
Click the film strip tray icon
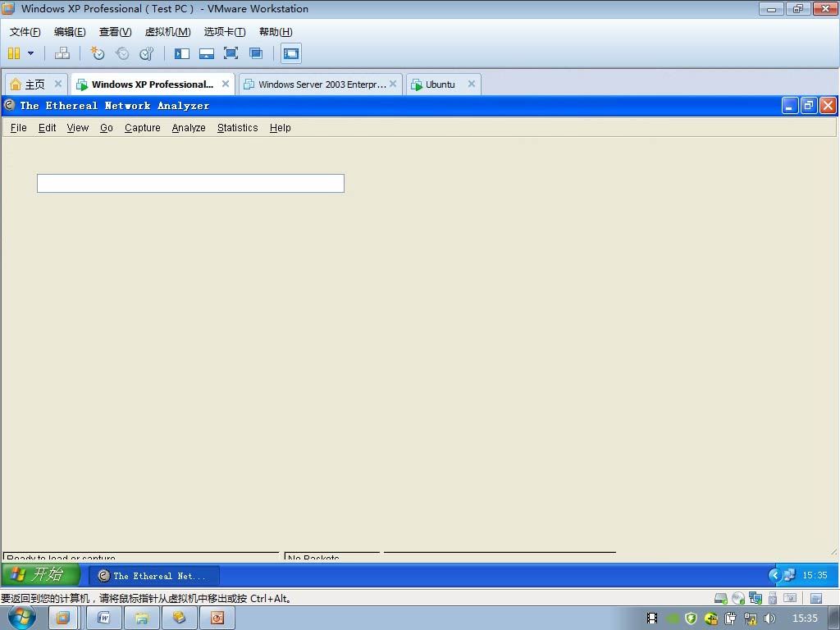click(x=652, y=619)
